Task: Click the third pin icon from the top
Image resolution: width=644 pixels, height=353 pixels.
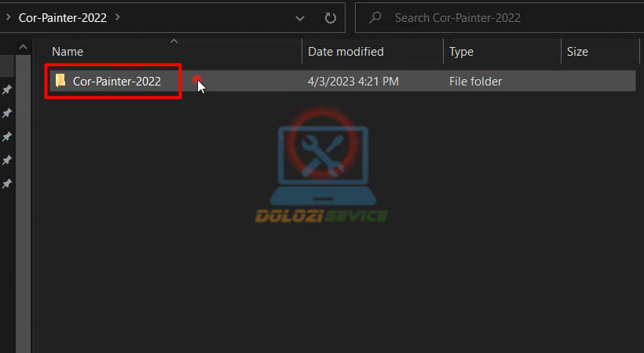Action: click(7, 137)
